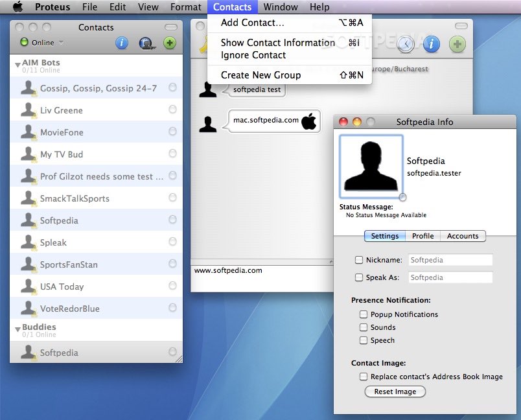Click the toolbar pill button of chat window
Image resolution: width=521 pixels, height=420 pixels.
461,25
